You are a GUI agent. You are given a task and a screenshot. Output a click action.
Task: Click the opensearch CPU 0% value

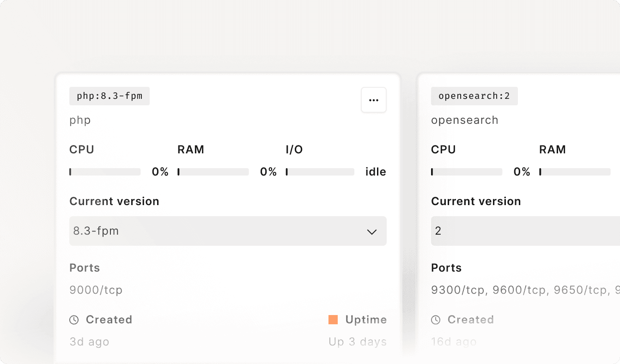(x=522, y=172)
